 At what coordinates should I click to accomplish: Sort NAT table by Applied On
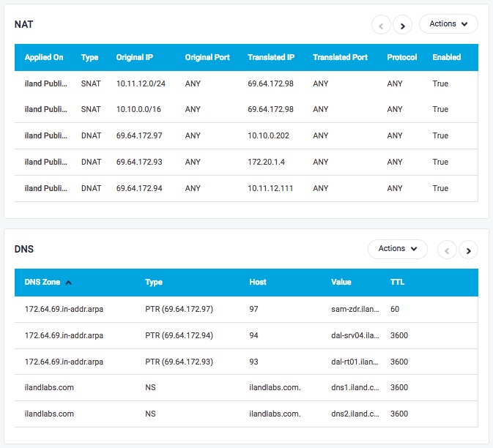(x=44, y=57)
